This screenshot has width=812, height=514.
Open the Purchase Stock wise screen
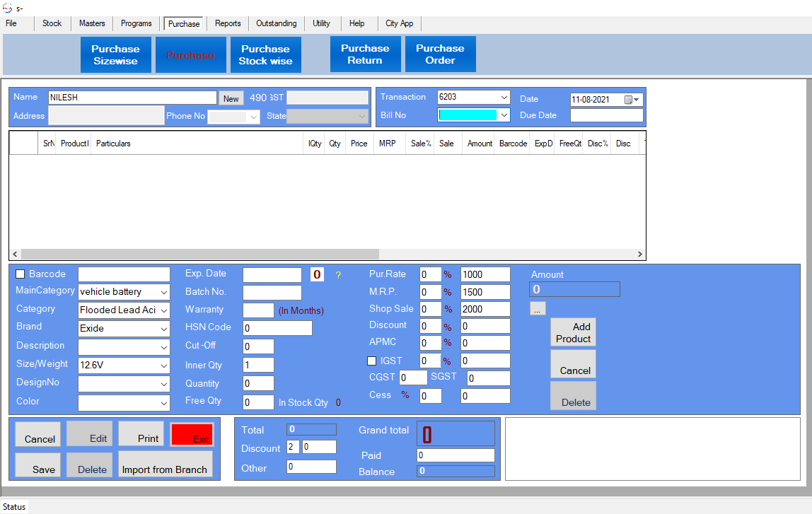pyautogui.click(x=265, y=54)
